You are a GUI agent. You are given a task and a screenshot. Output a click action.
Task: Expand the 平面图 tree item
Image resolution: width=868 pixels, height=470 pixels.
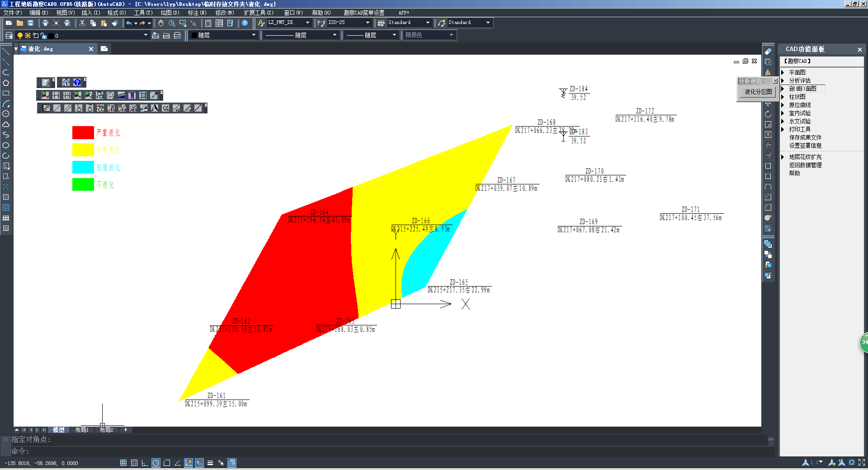pos(783,72)
